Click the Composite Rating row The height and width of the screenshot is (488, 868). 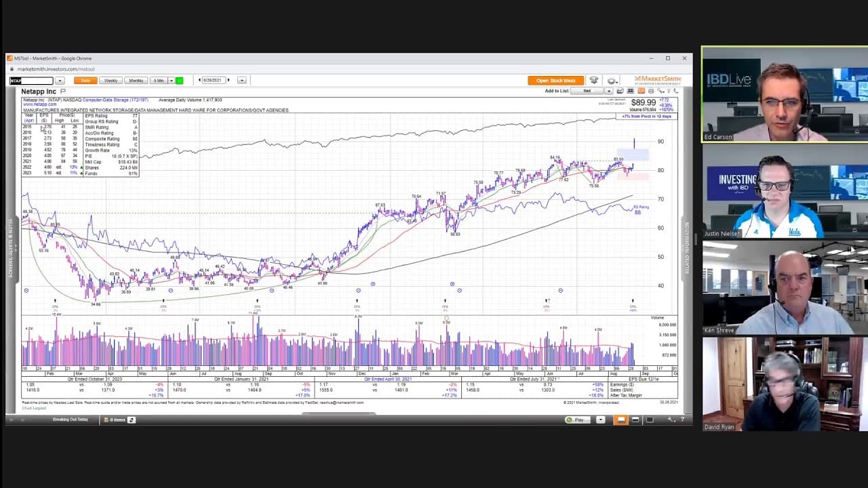coord(111,139)
